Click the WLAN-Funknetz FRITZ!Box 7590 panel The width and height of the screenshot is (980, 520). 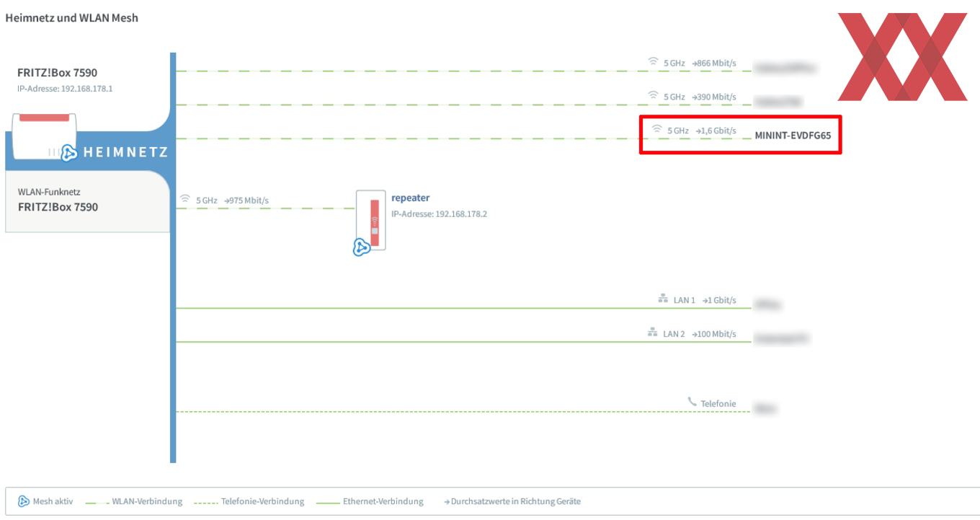point(87,201)
